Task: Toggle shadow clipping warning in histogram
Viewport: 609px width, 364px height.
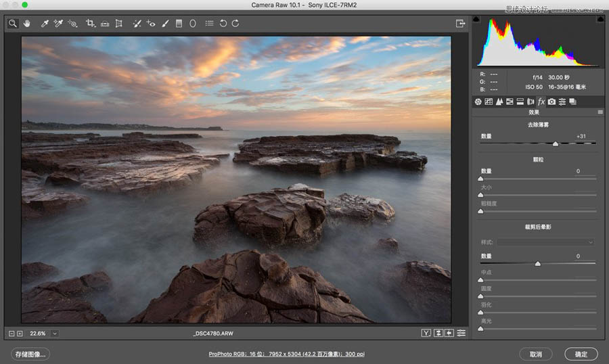Action: 476,19
